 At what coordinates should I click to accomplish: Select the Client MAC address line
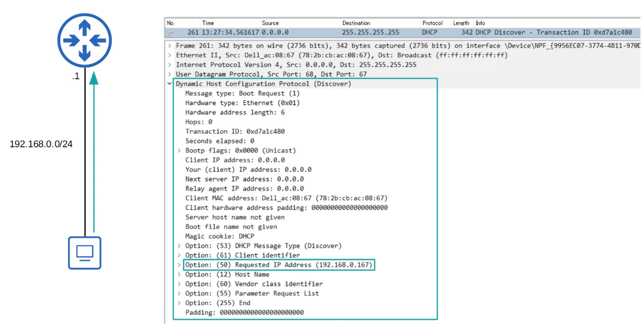(x=286, y=198)
